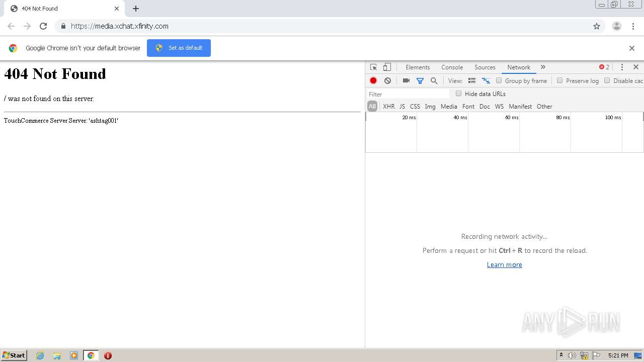Enable Group by frame checkbox
The height and width of the screenshot is (362, 644).
(x=499, y=80)
